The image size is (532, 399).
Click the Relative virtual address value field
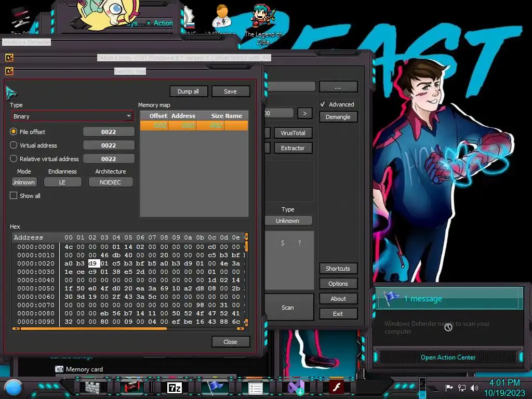tap(109, 159)
